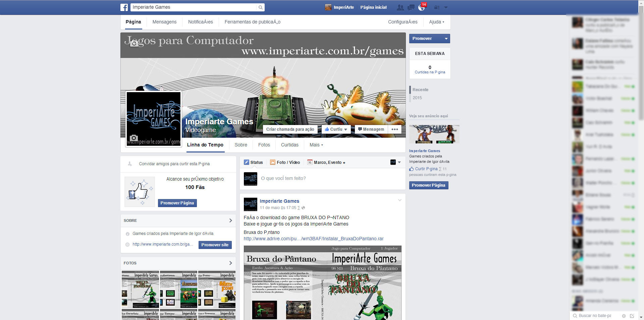Click the camera icon on the profile picture

click(x=134, y=138)
